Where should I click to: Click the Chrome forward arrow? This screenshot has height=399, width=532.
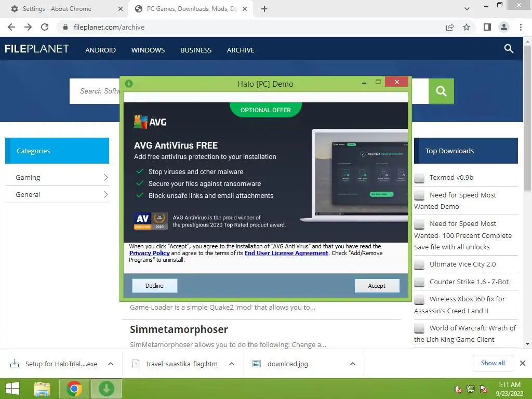28,27
